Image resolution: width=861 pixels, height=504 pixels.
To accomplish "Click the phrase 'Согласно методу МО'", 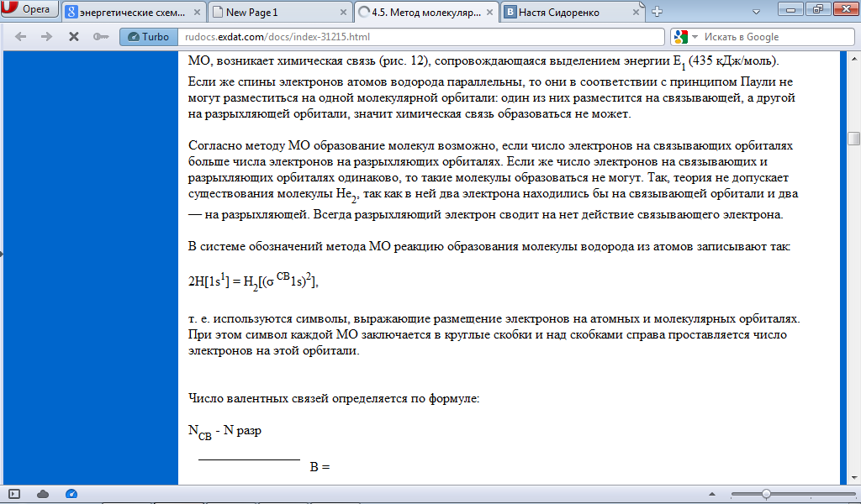I will (x=249, y=146).
